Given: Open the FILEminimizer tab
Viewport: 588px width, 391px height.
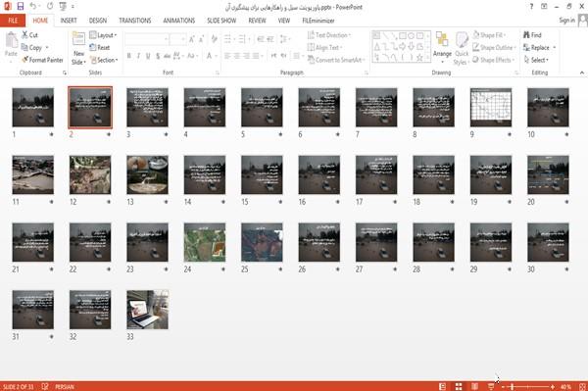Looking at the screenshot, I should tap(318, 21).
